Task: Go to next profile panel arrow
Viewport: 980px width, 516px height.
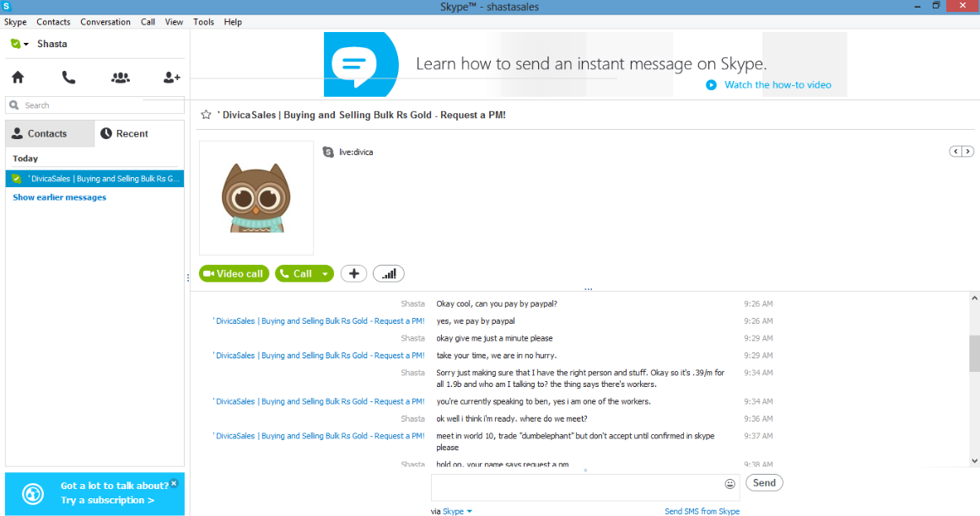Action: 967,151
